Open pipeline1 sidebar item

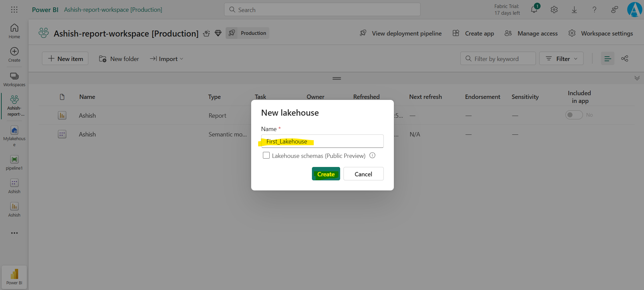tap(14, 163)
